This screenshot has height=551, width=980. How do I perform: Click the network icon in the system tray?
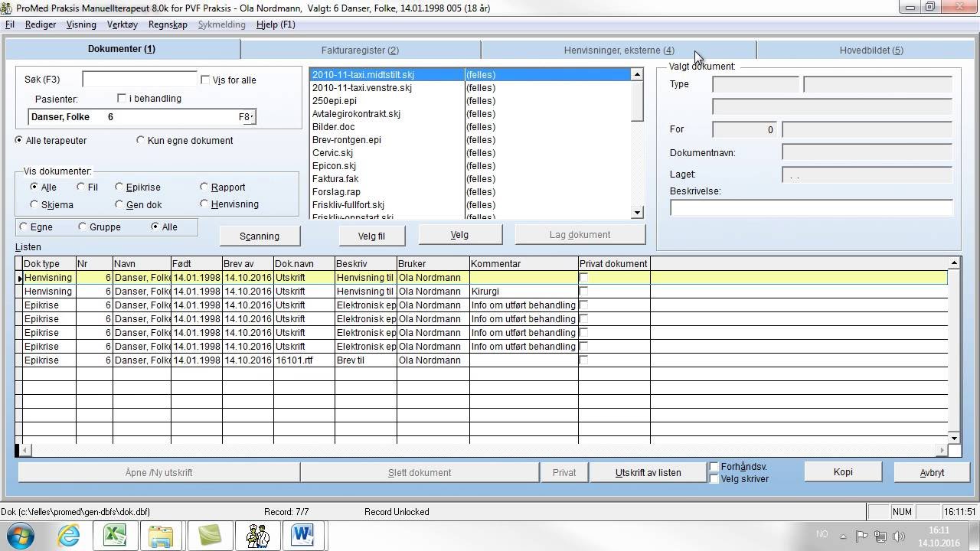(x=880, y=536)
